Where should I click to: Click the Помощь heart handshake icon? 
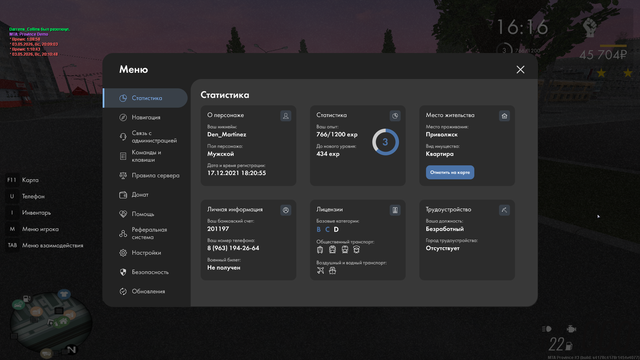point(123,214)
